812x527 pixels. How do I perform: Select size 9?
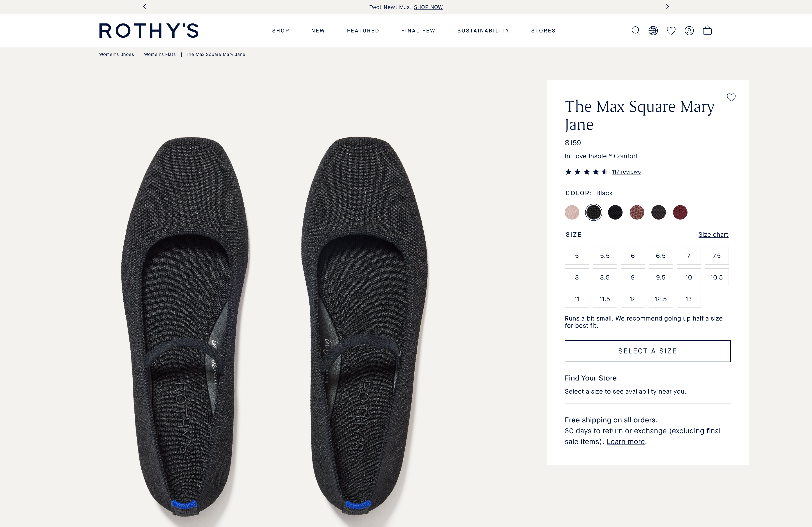click(632, 277)
